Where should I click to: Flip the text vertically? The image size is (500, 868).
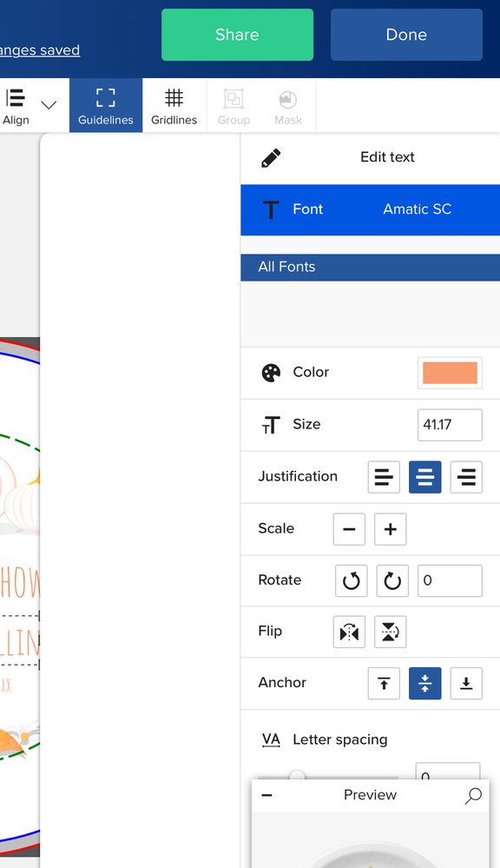[x=390, y=632]
